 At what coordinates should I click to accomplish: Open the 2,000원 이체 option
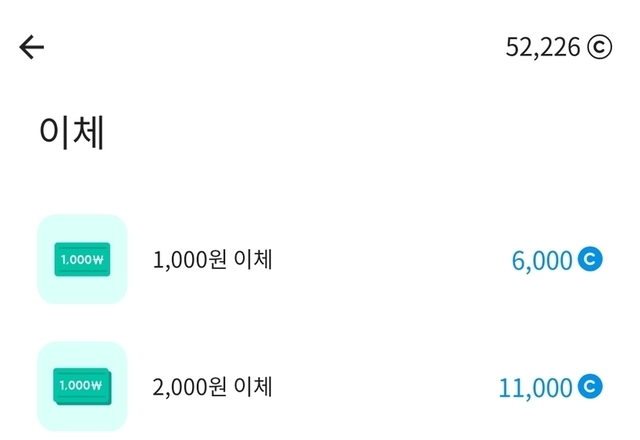[212, 386]
